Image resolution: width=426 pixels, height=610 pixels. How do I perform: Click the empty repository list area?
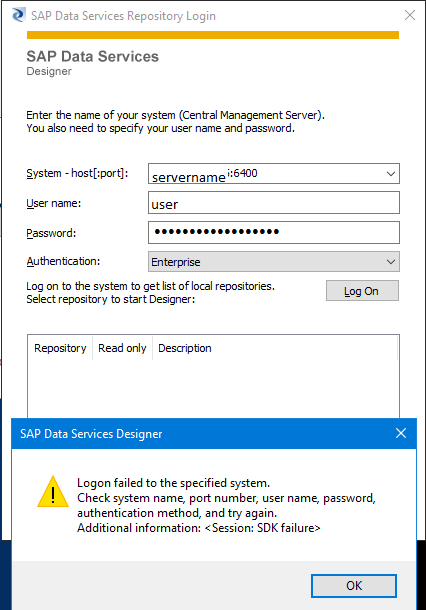tap(213, 388)
